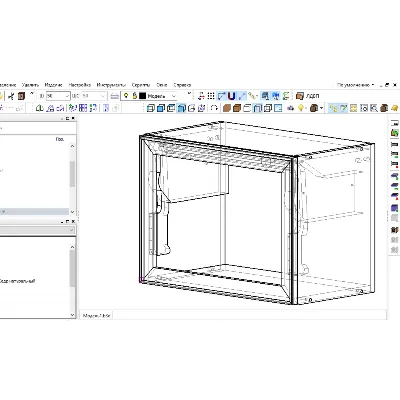Open the workspace preset dropdown top right
This screenshot has height=400, width=400.
pos(355,85)
